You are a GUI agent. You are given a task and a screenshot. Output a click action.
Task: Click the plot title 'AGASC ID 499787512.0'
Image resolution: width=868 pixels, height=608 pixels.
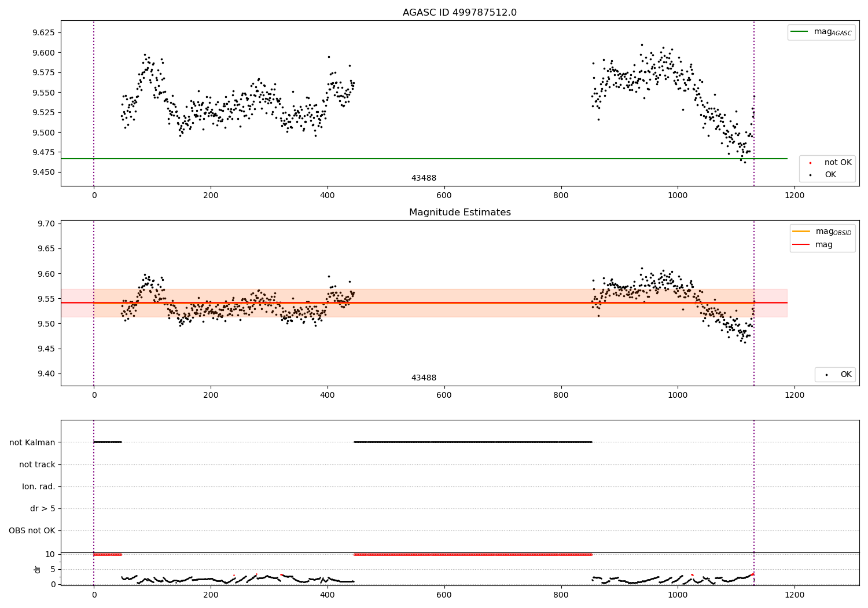point(459,13)
